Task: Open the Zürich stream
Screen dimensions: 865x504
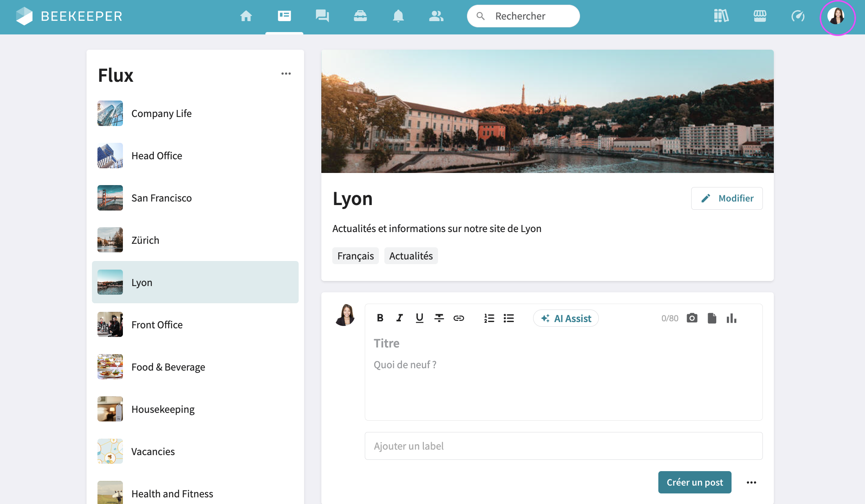Action: pyautogui.click(x=195, y=240)
